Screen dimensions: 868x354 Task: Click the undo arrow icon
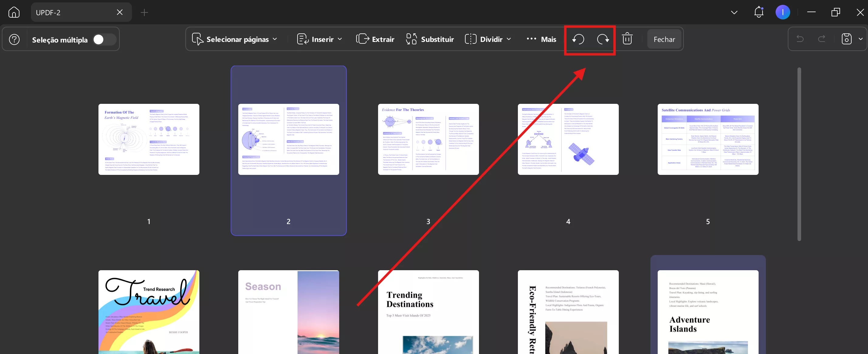pos(800,39)
